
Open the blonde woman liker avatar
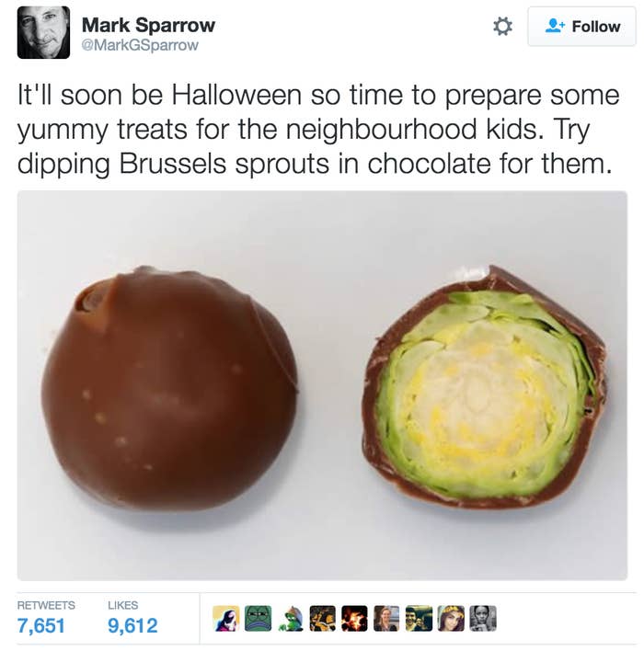coord(386,618)
